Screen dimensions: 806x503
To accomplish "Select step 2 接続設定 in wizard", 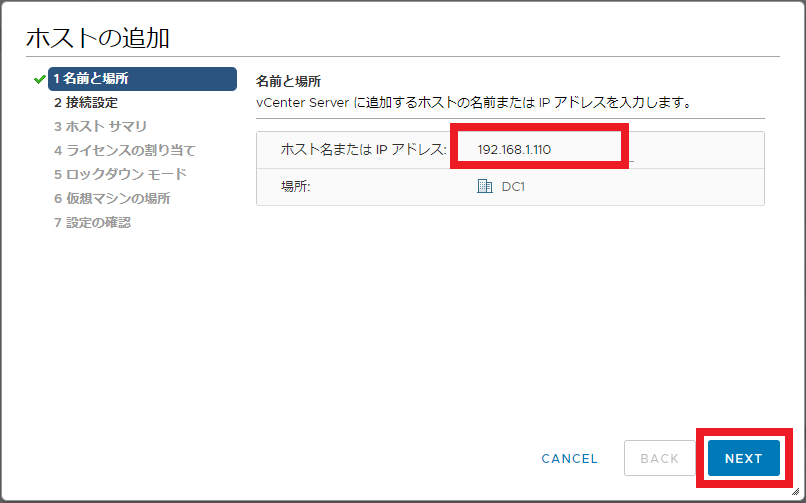I will pos(86,102).
